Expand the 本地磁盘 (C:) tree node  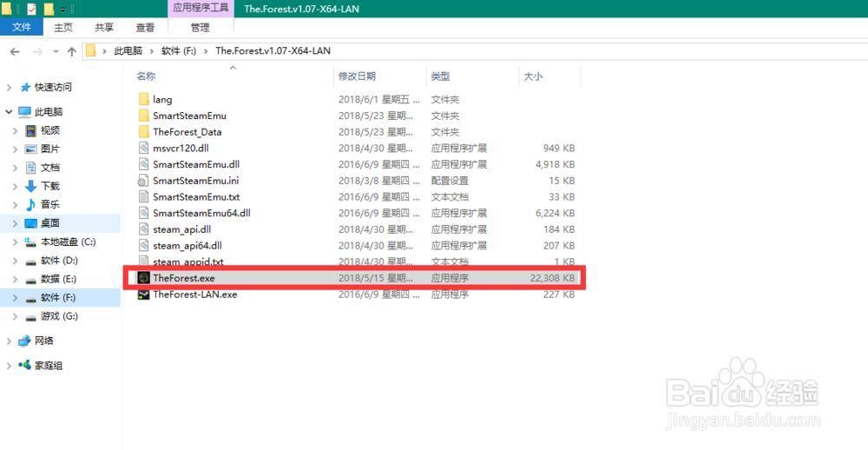(16, 242)
